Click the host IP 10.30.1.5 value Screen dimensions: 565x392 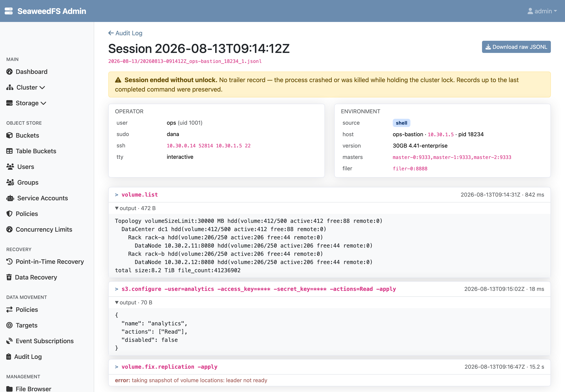441,134
